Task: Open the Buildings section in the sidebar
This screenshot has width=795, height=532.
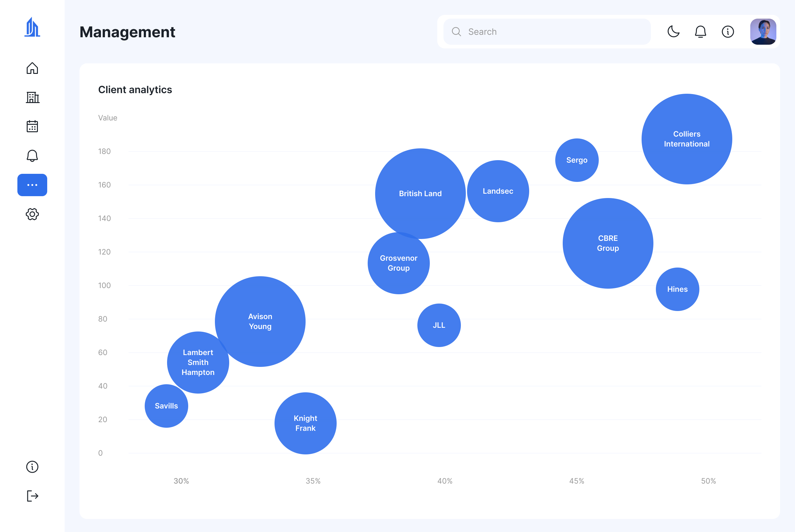Action: (32, 97)
